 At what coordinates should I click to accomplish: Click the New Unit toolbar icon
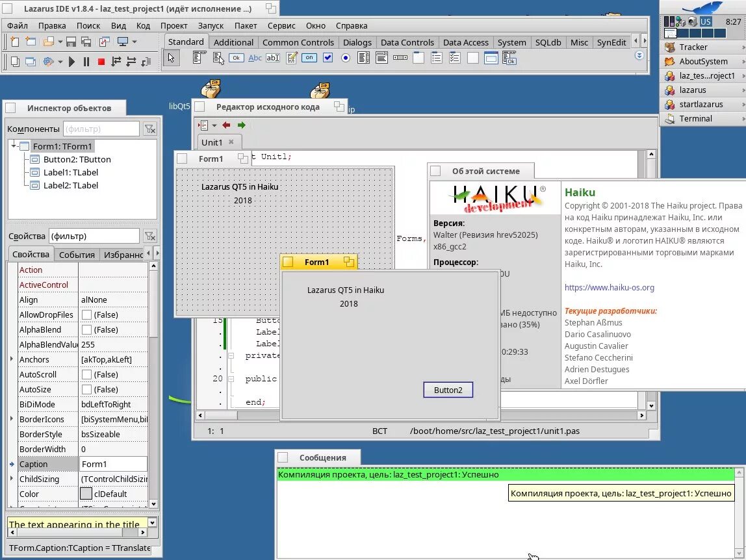(x=15, y=42)
